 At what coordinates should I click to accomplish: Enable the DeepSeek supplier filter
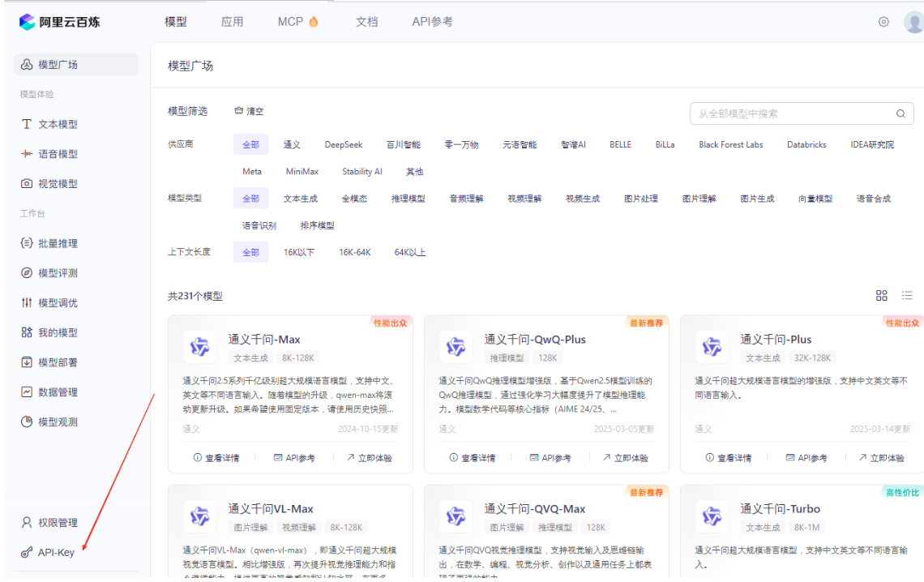[344, 144]
